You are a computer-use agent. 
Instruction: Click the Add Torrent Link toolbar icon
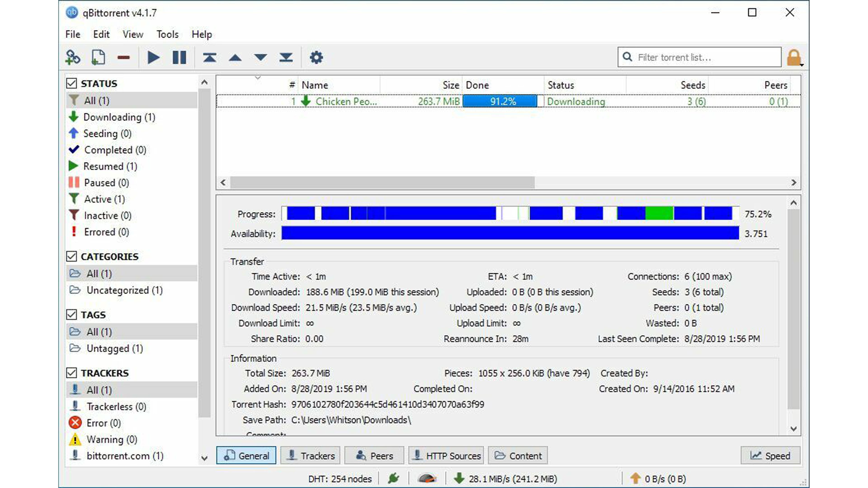[x=73, y=57]
